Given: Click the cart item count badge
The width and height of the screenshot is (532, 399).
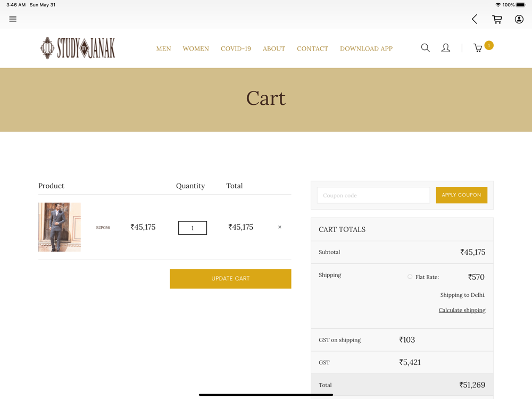Looking at the screenshot, I should tap(489, 45).
